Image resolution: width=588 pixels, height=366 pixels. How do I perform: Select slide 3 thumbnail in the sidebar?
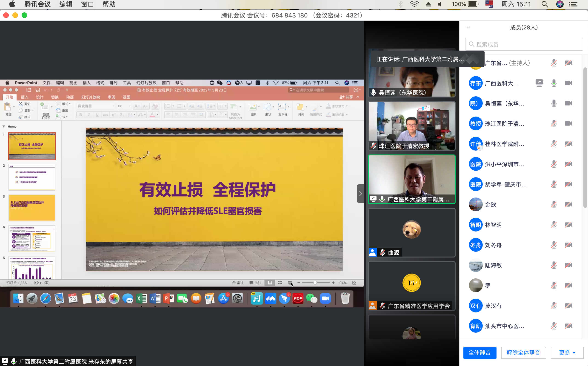[x=32, y=207]
